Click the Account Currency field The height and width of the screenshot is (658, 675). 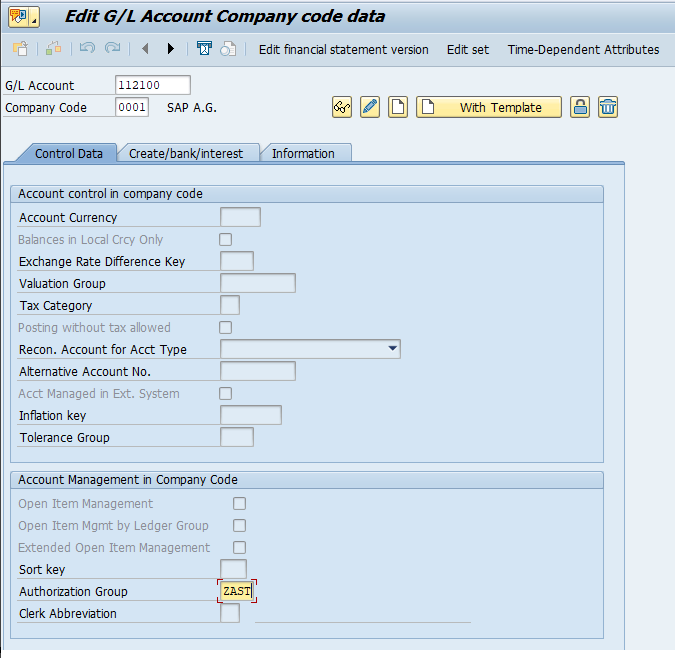point(240,217)
